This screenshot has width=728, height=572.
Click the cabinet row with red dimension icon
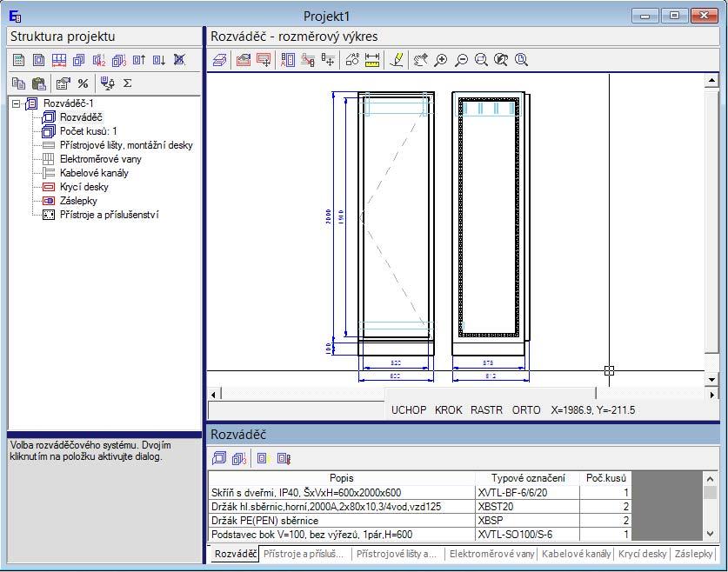pos(59,60)
